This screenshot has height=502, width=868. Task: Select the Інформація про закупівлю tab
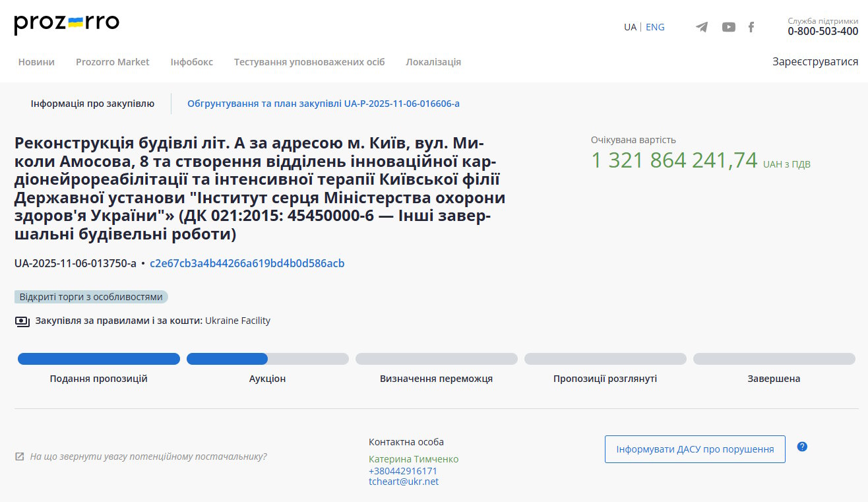[x=92, y=104]
